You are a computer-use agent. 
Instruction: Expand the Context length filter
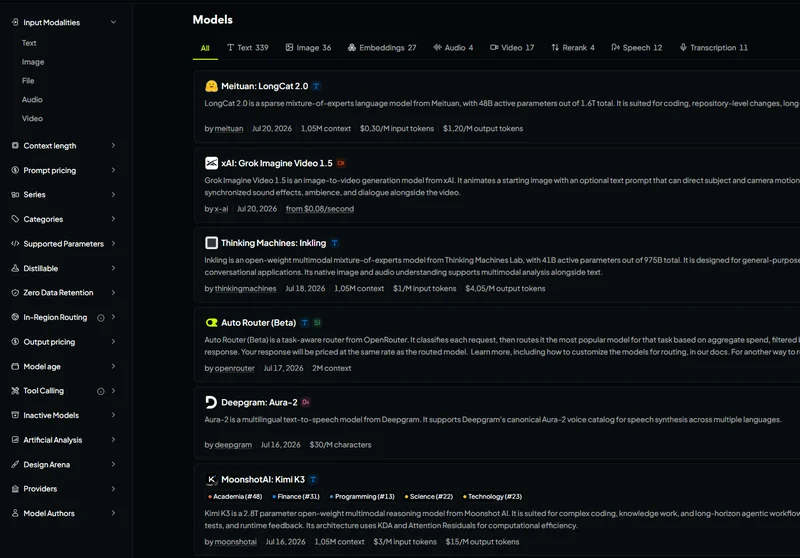pyautogui.click(x=63, y=146)
